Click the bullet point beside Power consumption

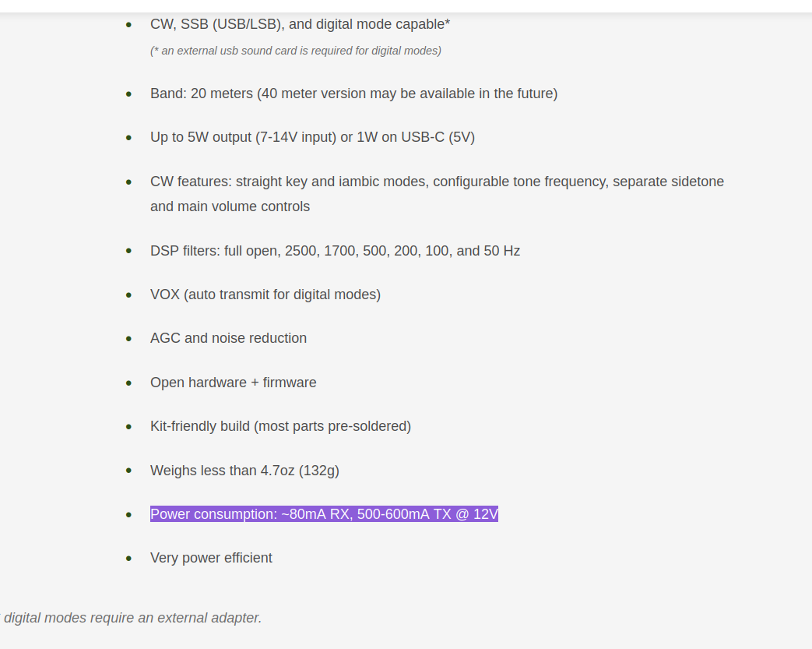click(129, 515)
